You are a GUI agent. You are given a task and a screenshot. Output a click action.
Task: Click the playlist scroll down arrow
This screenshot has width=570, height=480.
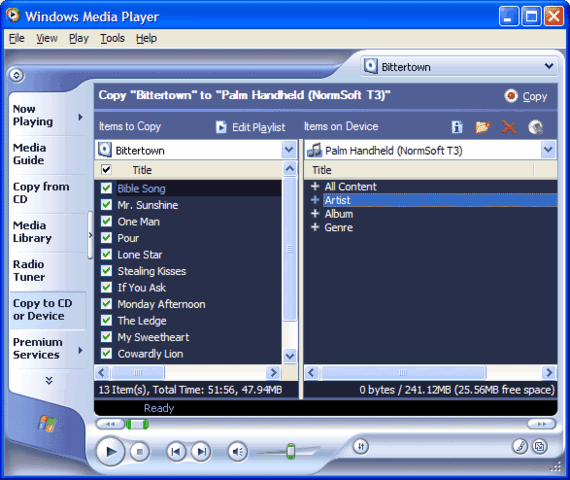click(289, 356)
